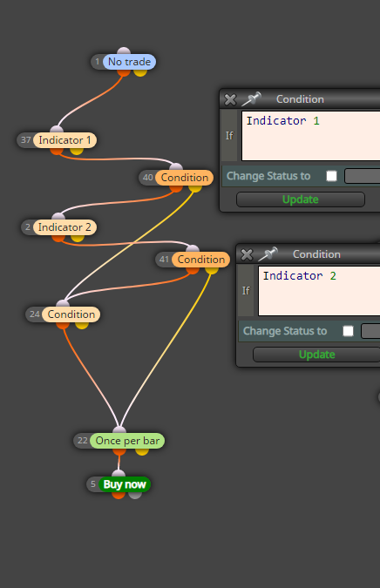Click input connector atop Once per bar
Screen dimensions: 380x588
point(119,430)
